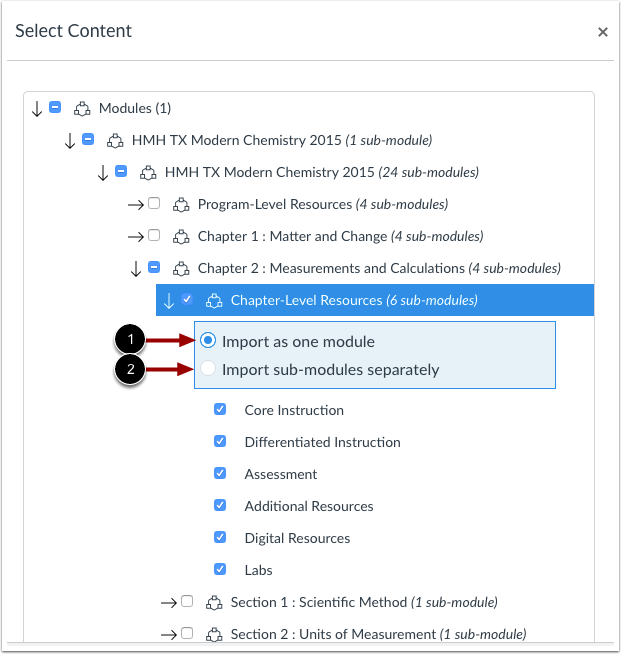Check the Program-Level Resources checkbox
Screen dimensions: 621x654
(x=154, y=203)
